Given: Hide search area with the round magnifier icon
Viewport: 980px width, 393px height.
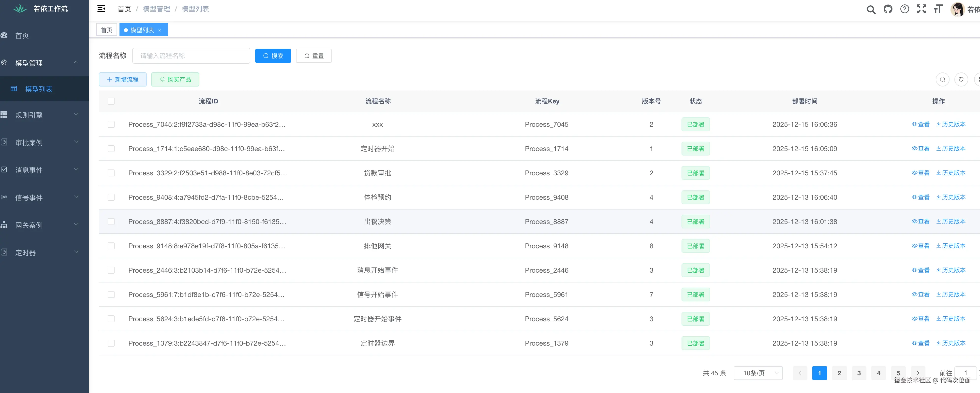Looking at the screenshot, I should tap(942, 79).
